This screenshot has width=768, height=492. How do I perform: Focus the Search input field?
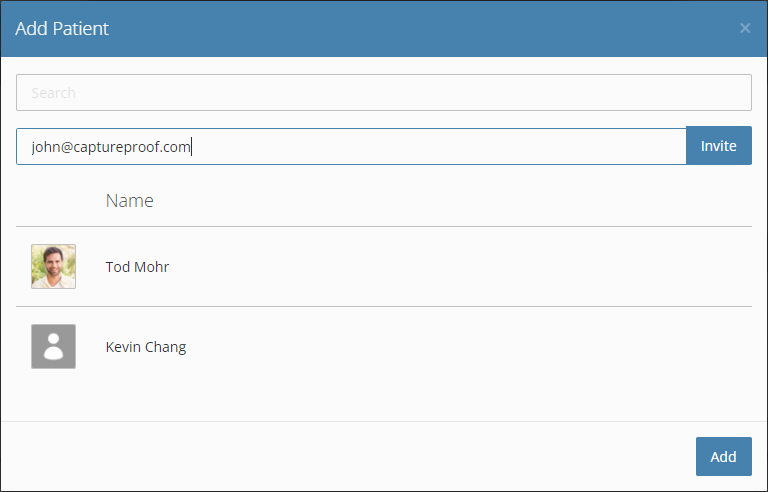click(x=384, y=93)
